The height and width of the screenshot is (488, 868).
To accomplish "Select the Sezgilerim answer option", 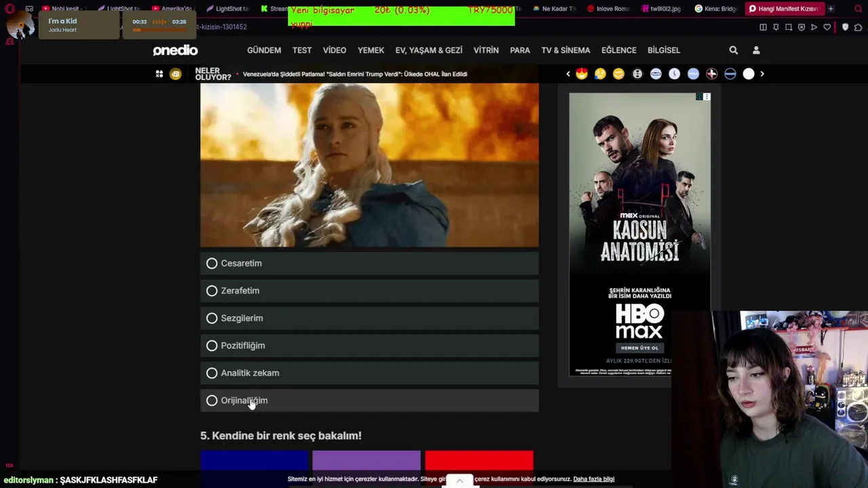I will (370, 318).
